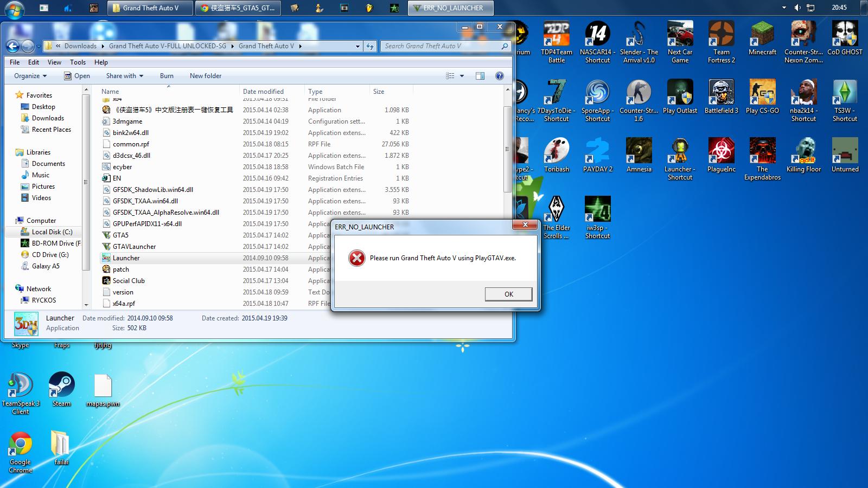Open nba2k14 Shortcut desktop icon
Image resolution: width=868 pixels, height=488 pixels.
803,101
